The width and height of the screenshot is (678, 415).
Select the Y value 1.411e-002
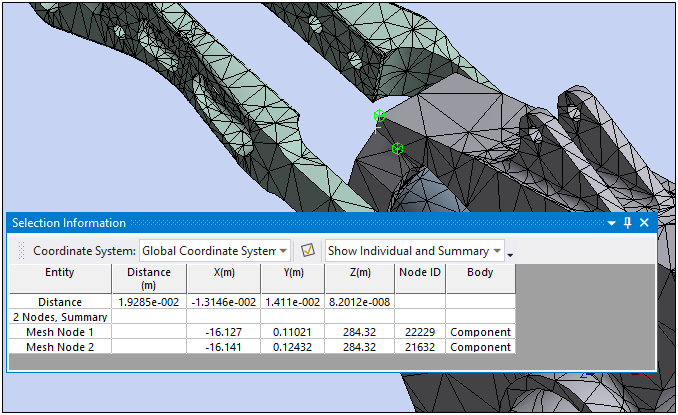tap(293, 302)
